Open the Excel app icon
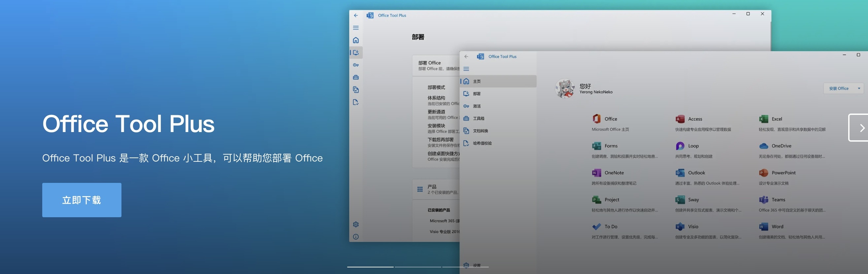The height and width of the screenshot is (274, 868). pyautogui.click(x=764, y=119)
